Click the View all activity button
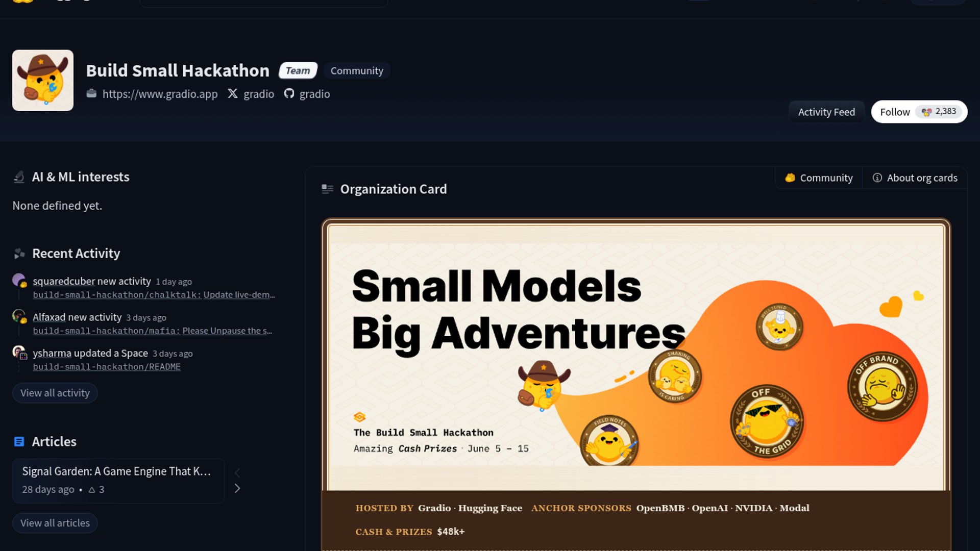 55,393
